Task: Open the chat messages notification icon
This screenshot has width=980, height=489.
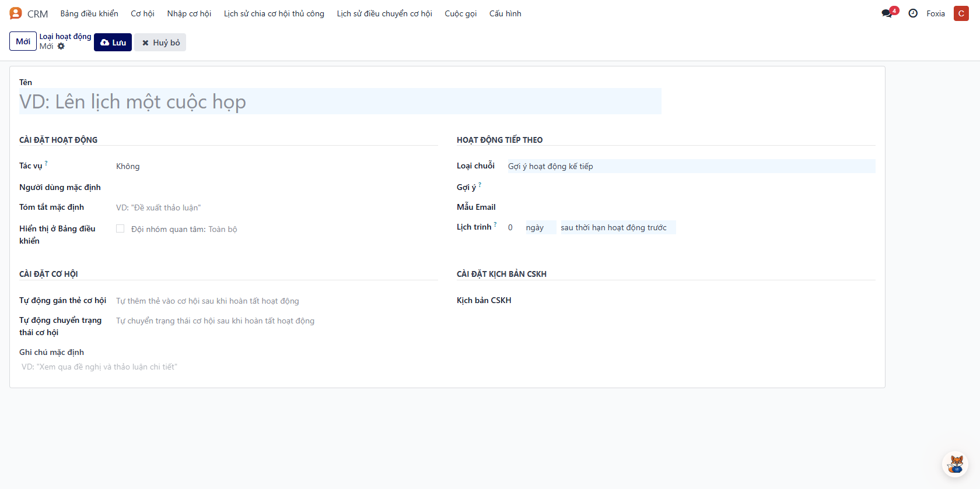Action: (x=887, y=13)
